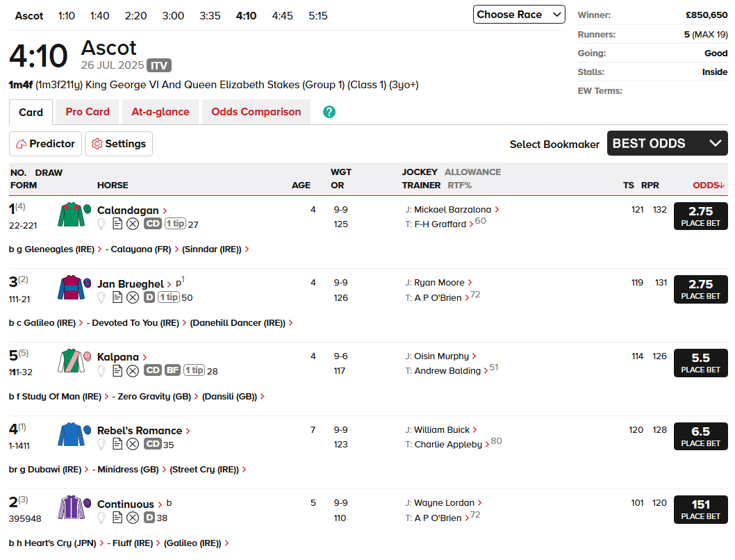Go to the 1:10 race time
This screenshot has height=560, width=735.
click(x=67, y=16)
